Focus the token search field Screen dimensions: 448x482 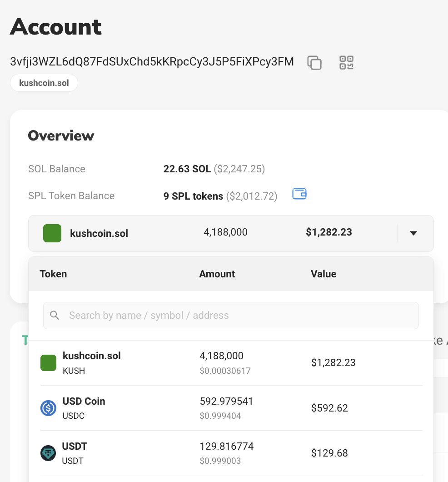point(231,316)
